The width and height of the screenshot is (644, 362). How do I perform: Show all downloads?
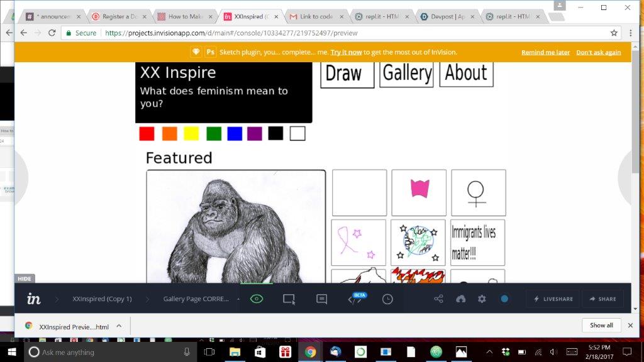tap(601, 325)
